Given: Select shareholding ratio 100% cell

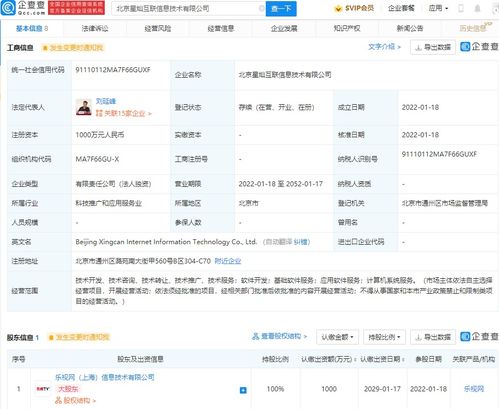Looking at the screenshot, I should 275,389.
